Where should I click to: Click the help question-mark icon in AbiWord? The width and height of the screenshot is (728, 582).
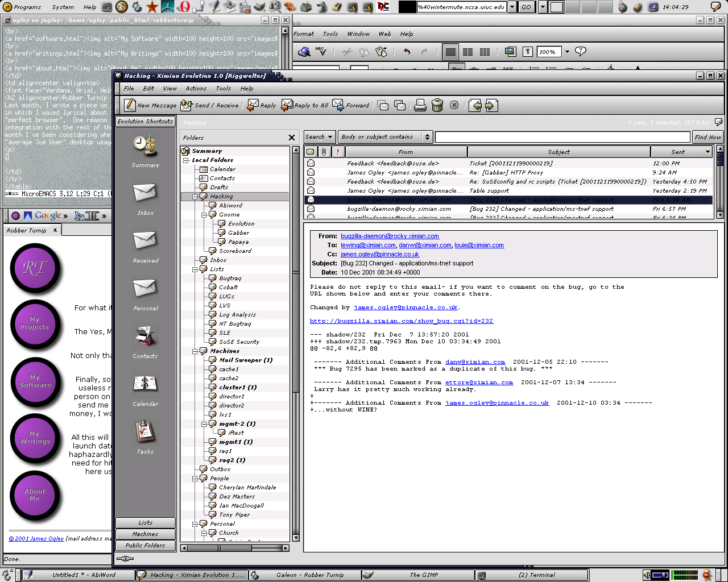[x=581, y=52]
